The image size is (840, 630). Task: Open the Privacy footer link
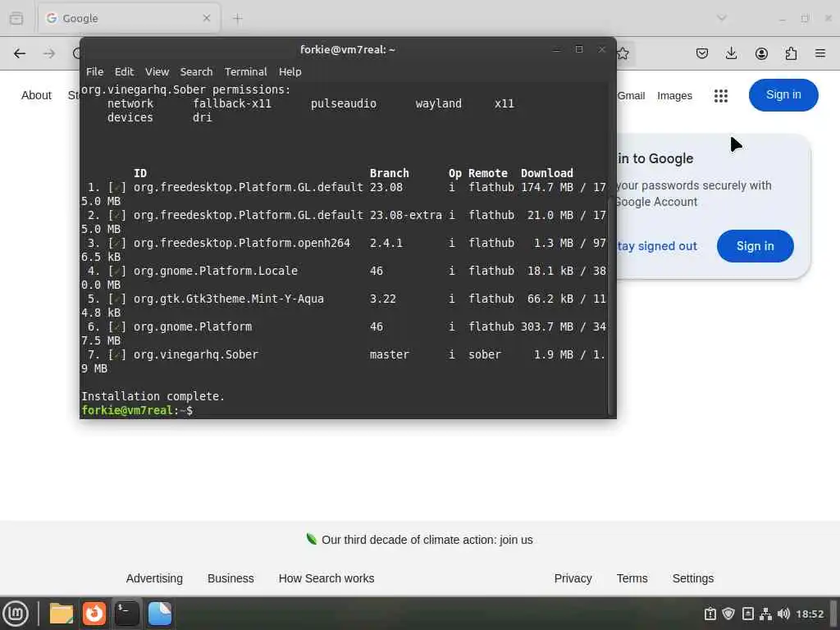click(x=573, y=578)
